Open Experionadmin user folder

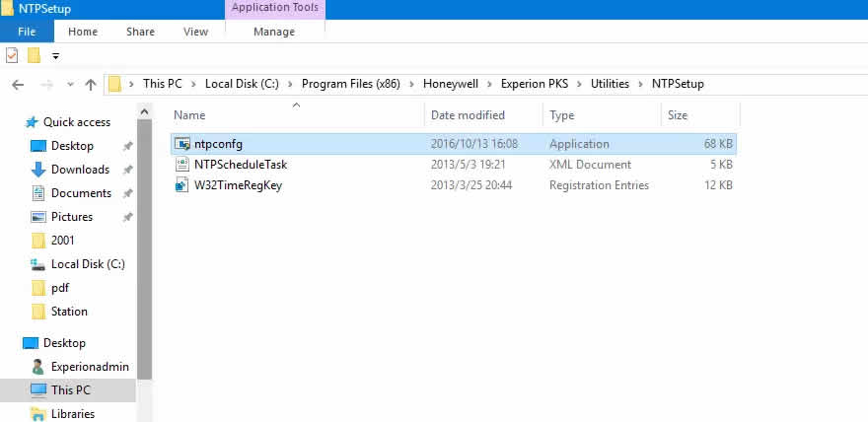[90, 367]
